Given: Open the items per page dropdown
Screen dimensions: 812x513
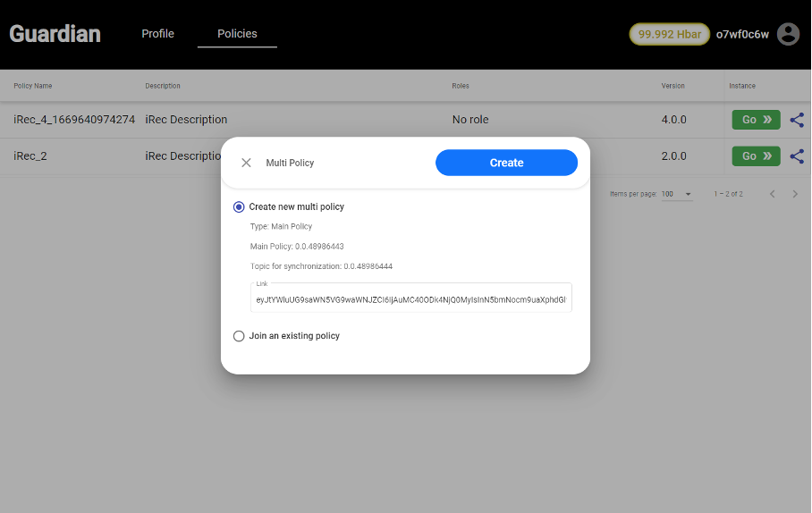Looking at the screenshot, I should pyautogui.click(x=677, y=194).
